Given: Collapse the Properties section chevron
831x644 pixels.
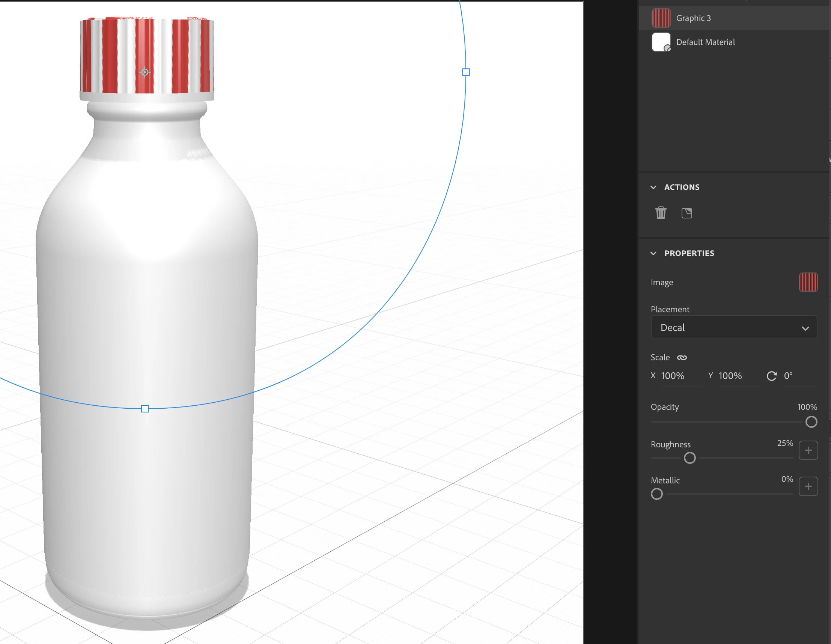Looking at the screenshot, I should (x=653, y=253).
